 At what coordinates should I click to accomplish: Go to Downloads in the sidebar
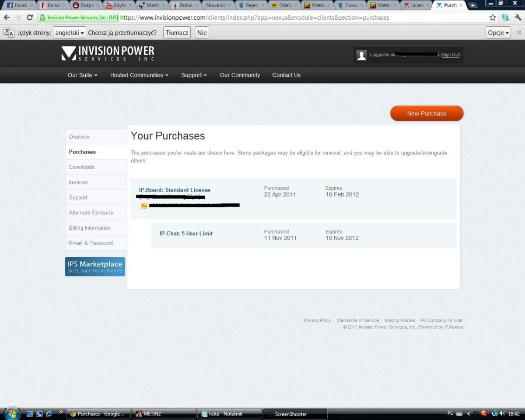[96, 167]
